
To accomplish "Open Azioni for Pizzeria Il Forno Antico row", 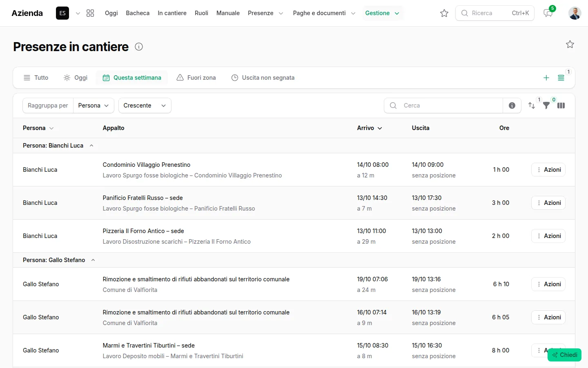I will 548,236.
